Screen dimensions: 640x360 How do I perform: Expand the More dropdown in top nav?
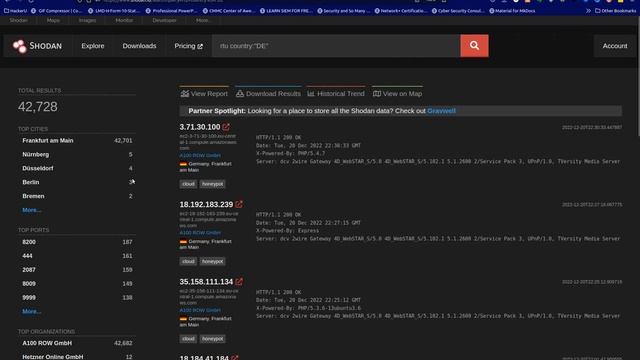pos(203,20)
